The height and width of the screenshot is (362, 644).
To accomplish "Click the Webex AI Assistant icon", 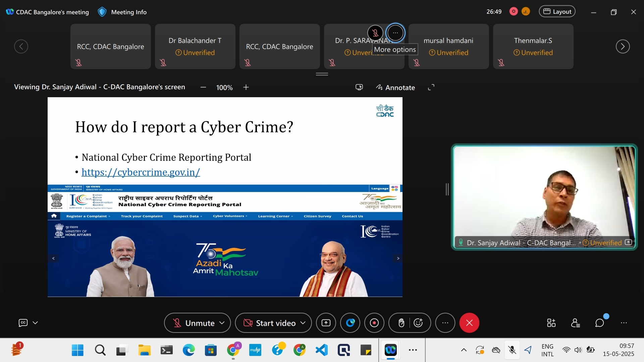I will pyautogui.click(x=350, y=323).
